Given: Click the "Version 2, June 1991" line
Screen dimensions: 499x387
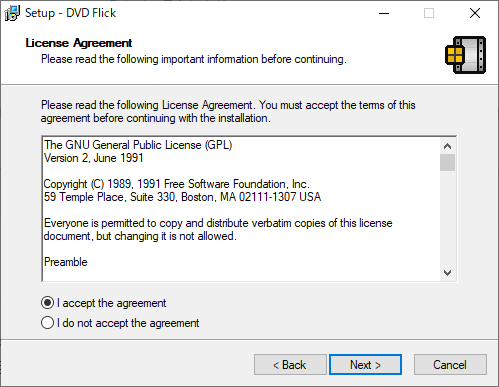Looking at the screenshot, I should tap(94, 158).
